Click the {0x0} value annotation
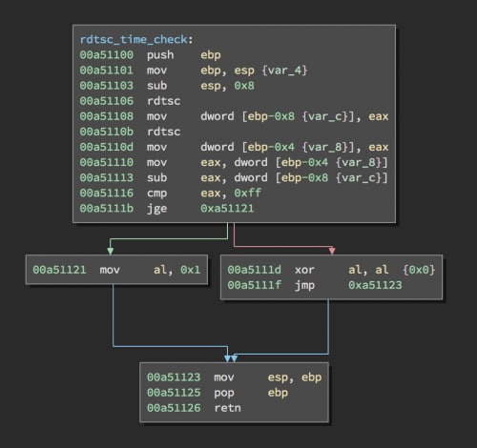This screenshot has width=477, height=448. coord(419,270)
